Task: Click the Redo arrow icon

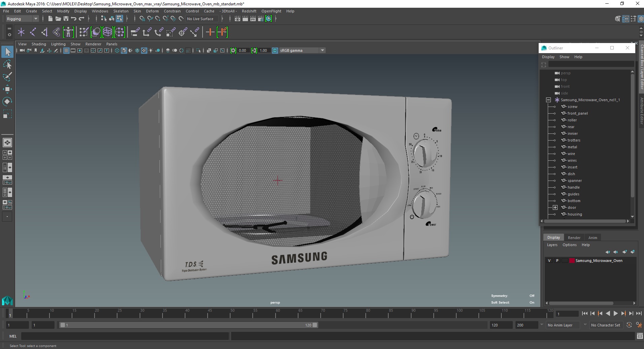Action: pyautogui.click(x=81, y=19)
